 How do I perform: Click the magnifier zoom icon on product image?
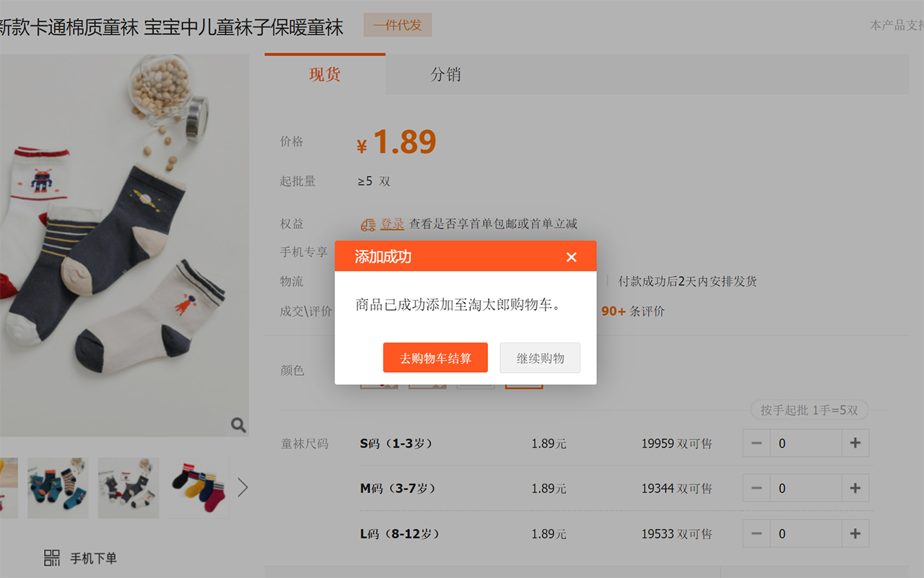pyautogui.click(x=238, y=425)
